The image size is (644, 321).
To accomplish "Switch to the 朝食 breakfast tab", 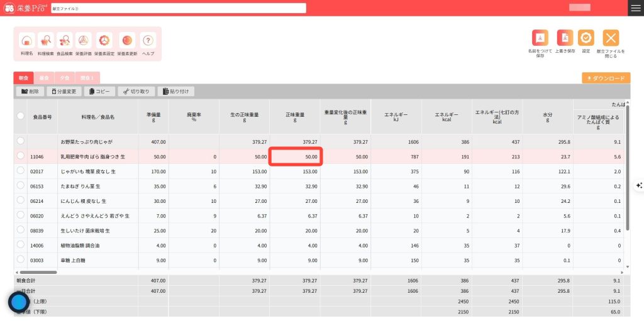I will pyautogui.click(x=23, y=78).
